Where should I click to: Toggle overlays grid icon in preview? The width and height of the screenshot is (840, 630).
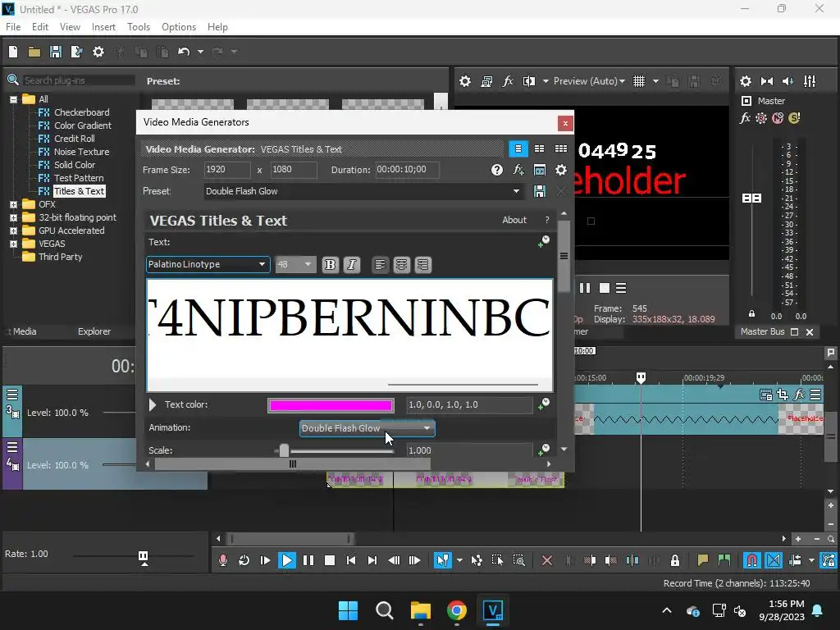click(638, 81)
